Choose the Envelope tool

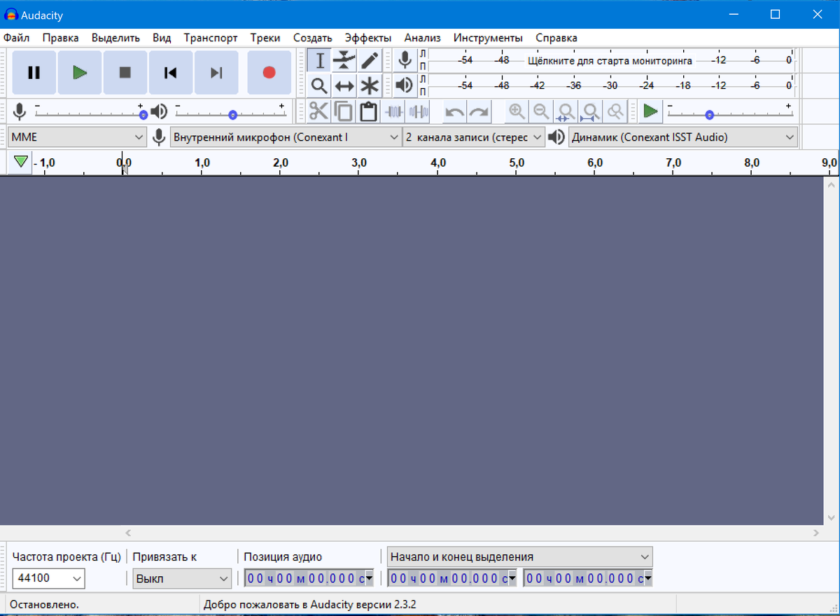[x=344, y=61]
